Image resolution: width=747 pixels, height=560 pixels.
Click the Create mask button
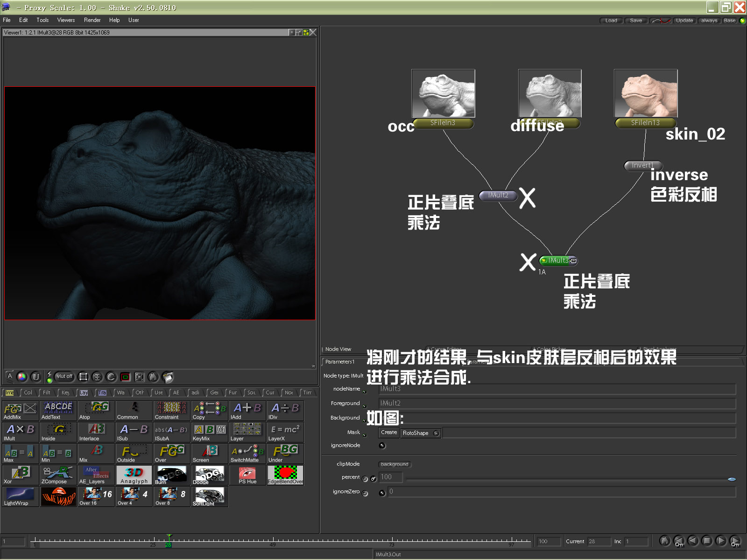point(389,433)
